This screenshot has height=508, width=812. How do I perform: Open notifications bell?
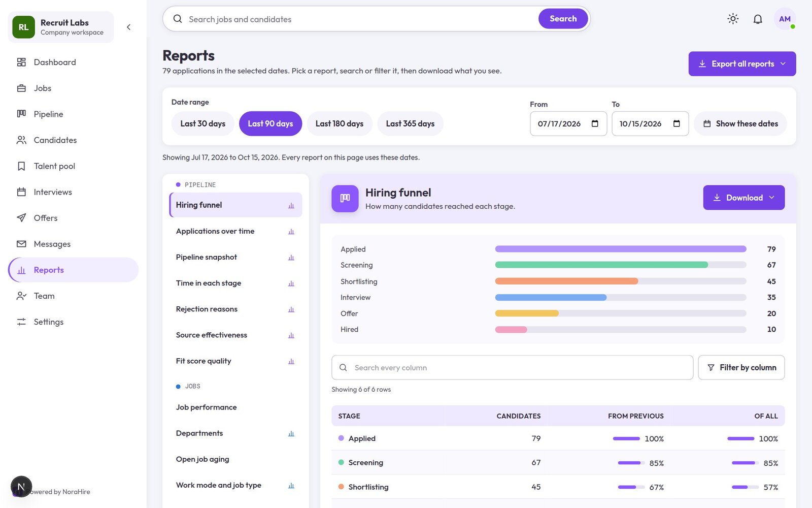point(758,19)
